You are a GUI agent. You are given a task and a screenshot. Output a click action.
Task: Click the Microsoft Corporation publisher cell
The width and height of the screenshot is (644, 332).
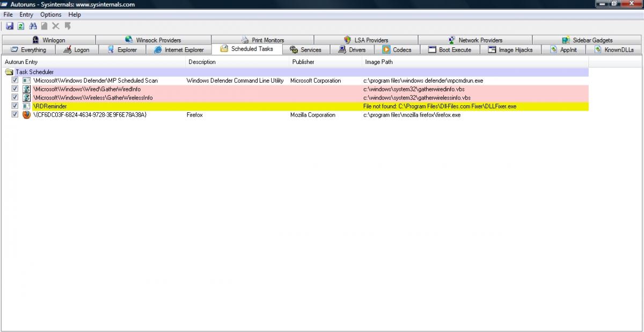(316, 81)
